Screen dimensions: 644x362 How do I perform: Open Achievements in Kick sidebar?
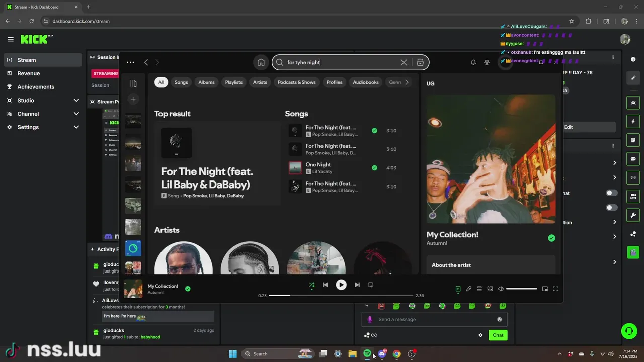click(43, 87)
